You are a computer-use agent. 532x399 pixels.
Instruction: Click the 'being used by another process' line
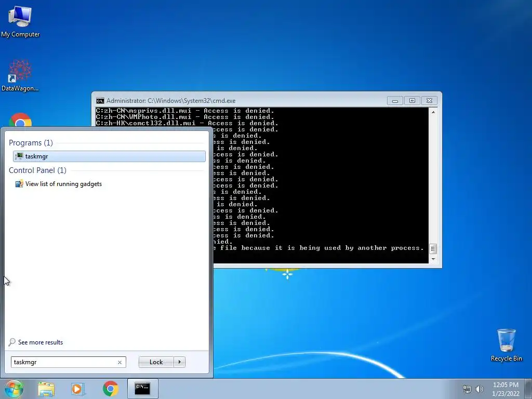point(319,248)
